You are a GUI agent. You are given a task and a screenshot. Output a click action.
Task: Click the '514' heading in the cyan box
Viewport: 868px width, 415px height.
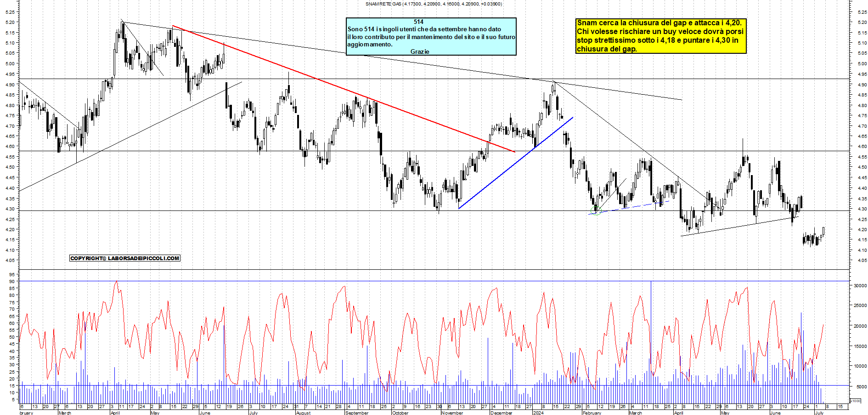coord(418,22)
